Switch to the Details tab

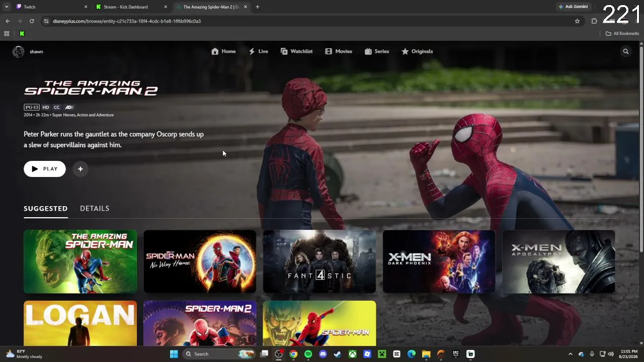tap(95, 208)
